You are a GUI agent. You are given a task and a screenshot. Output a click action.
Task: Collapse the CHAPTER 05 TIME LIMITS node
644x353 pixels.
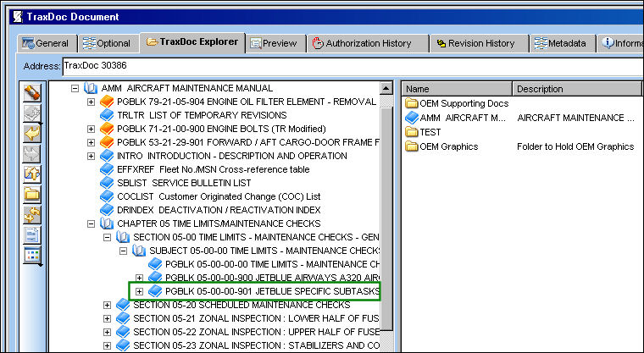(92, 223)
